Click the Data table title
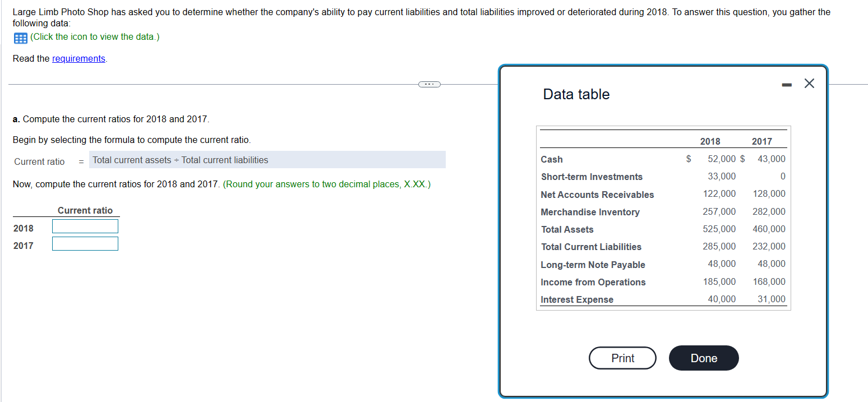Viewport: 868px width, 402px height. pos(576,94)
